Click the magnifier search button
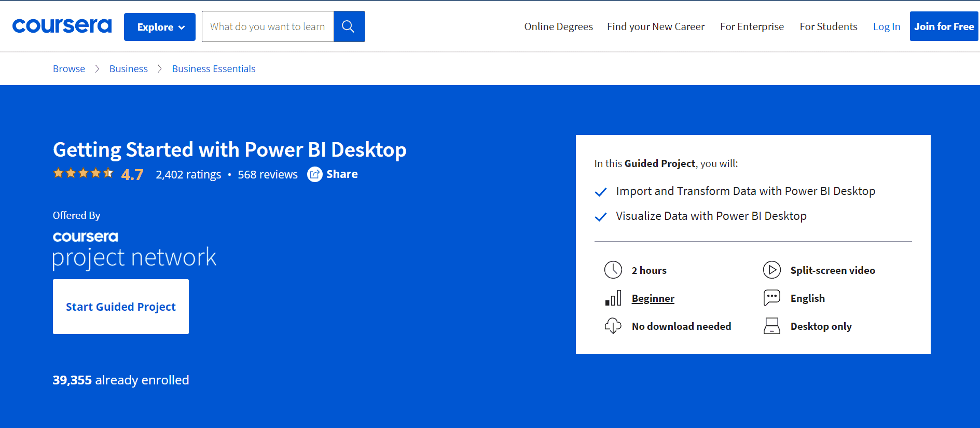The width and height of the screenshot is (980, 428). pyautogui.click(x=349, y=26)
